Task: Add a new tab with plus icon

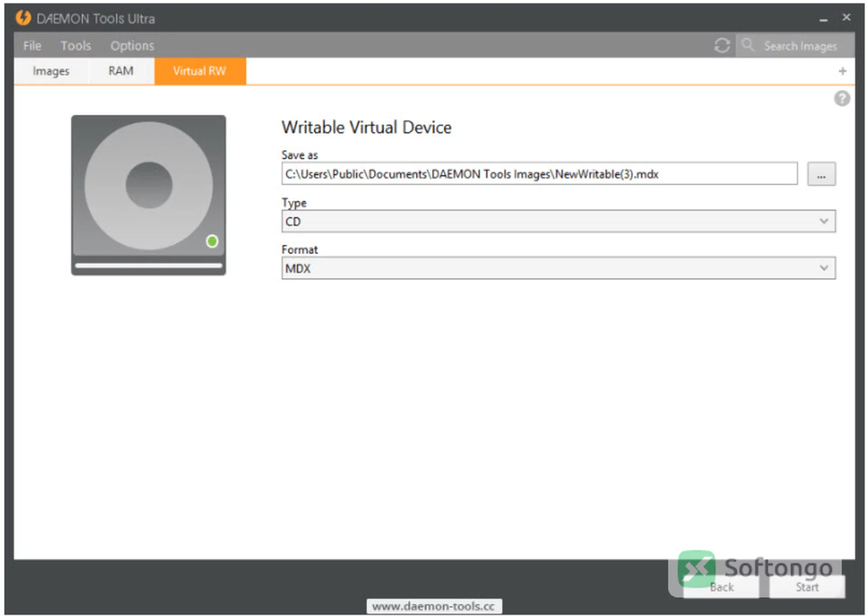Action: tap(842, 71)
